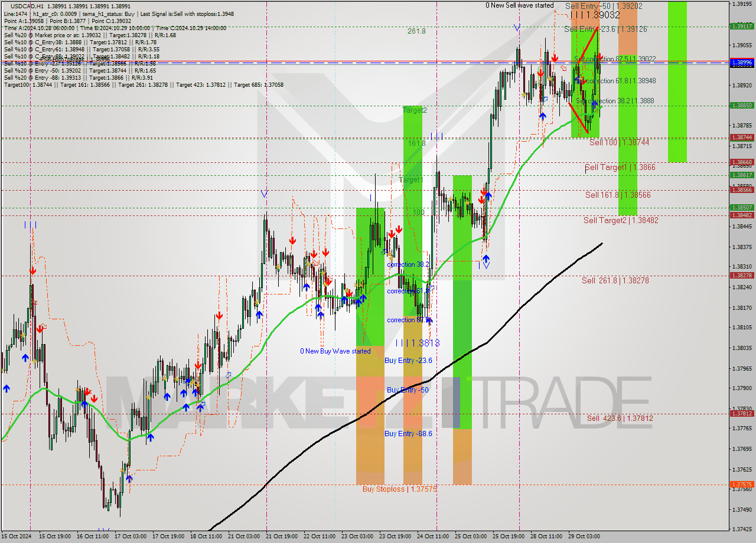Click the red 1.38482 price axis tag
Image resolution: width=756 pixels, height=543 pixels.
click(742, 215)
